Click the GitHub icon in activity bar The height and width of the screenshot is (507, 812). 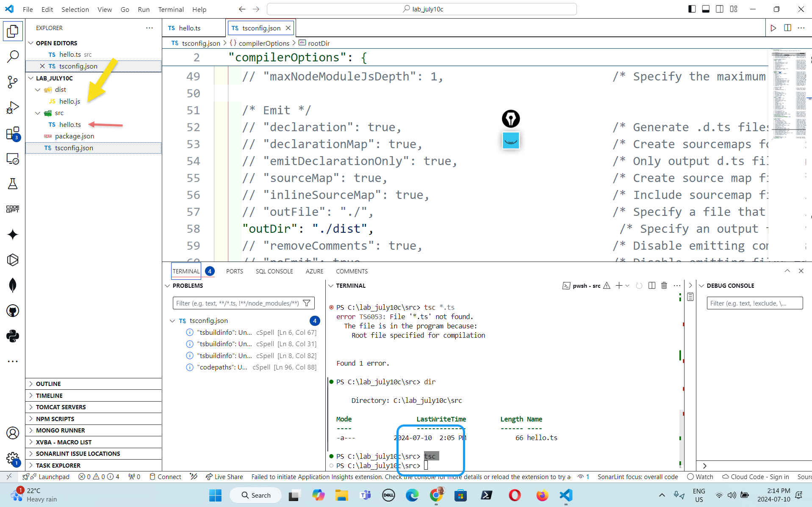click(x=13, y=311)
